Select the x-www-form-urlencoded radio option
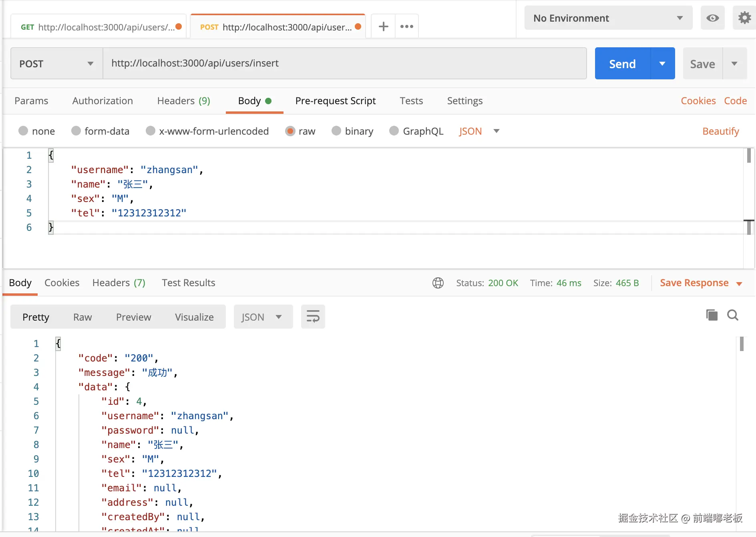Screen dimensions: 756x537 pos(151,131)
